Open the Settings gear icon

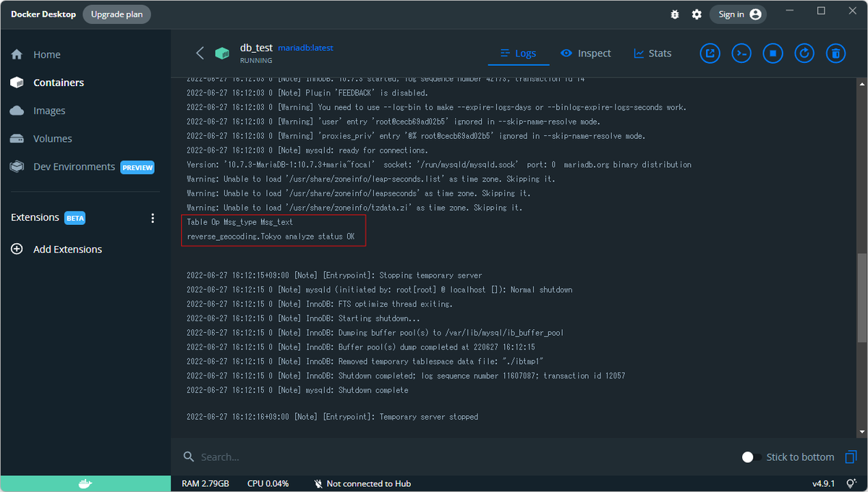pyautogui.click(x=697, y=14)
